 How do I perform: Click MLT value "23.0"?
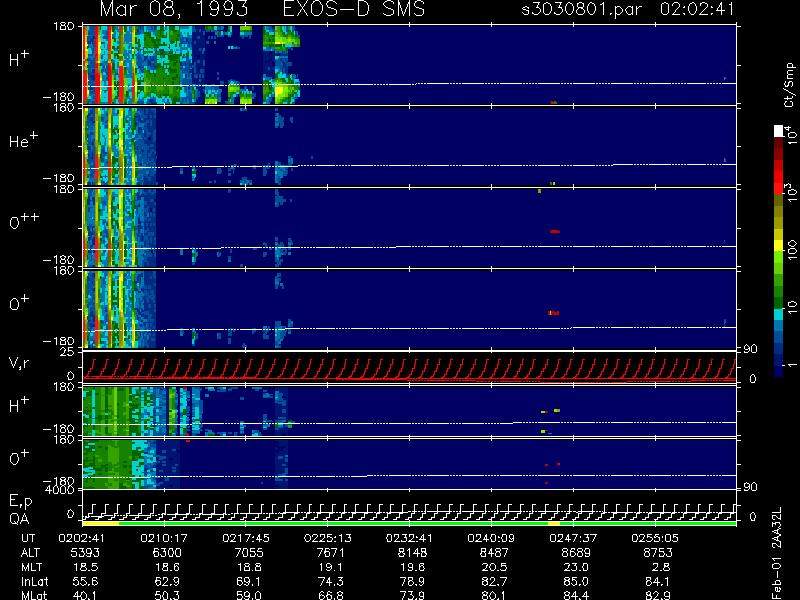click(x=576, y=567)
